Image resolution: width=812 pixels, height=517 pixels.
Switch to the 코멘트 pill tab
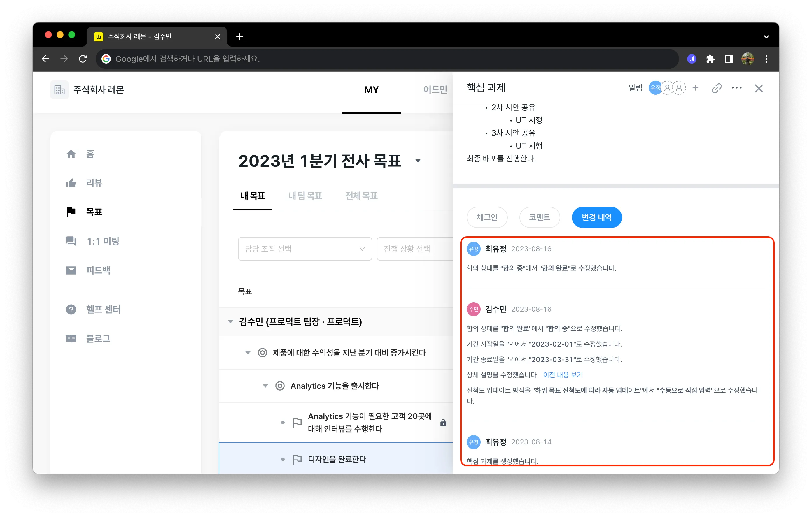[x=540, y=217]
